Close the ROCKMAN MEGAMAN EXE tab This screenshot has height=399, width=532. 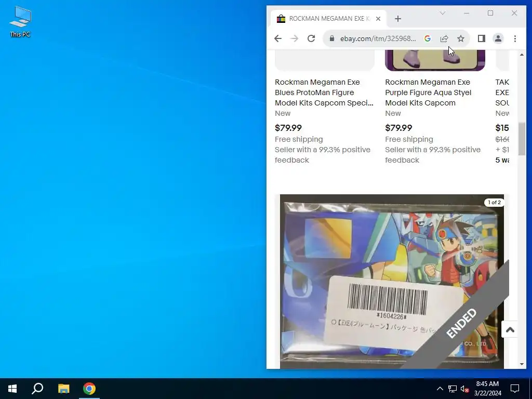(x=378, y=19)
